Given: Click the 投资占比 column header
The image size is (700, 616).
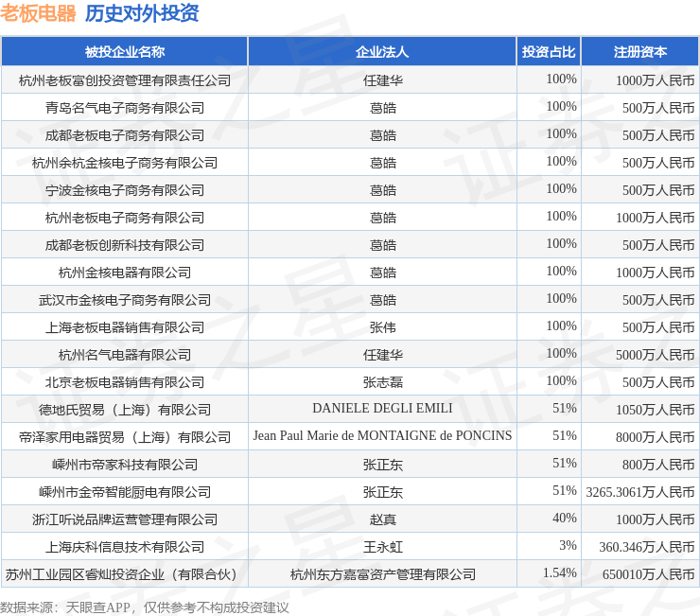Looking at the screenshot, I should tap(549, 52).
